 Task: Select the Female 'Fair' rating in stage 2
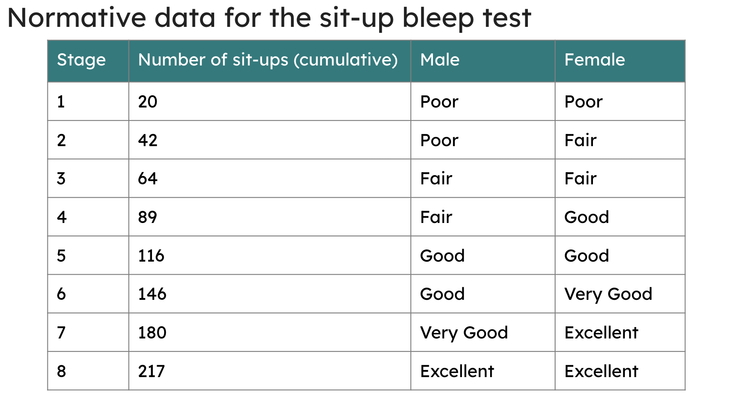pos(580,140)
